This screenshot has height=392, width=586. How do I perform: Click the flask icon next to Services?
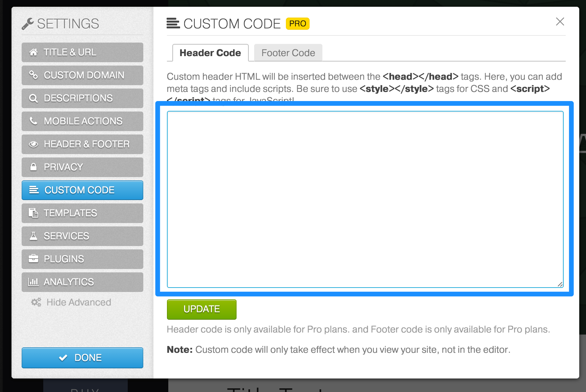33,236
